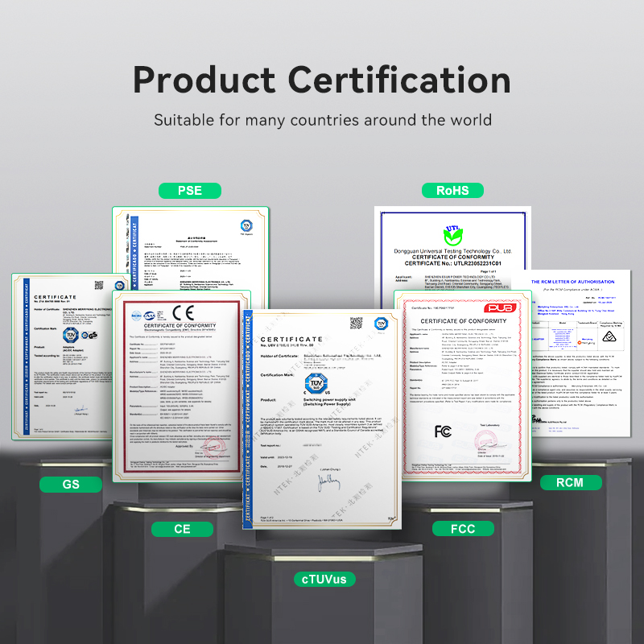Click the RCM triangle compliance mark
The width and height of the screenshot is (644, 644).
(609, 336)
